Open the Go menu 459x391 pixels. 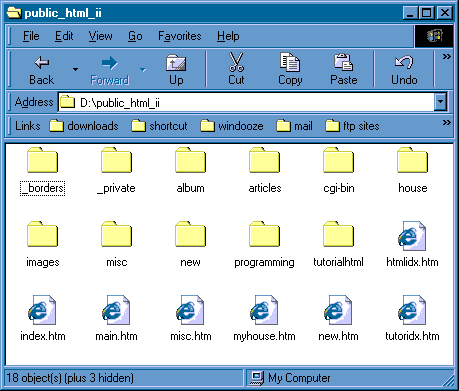(x=135, y=36)
